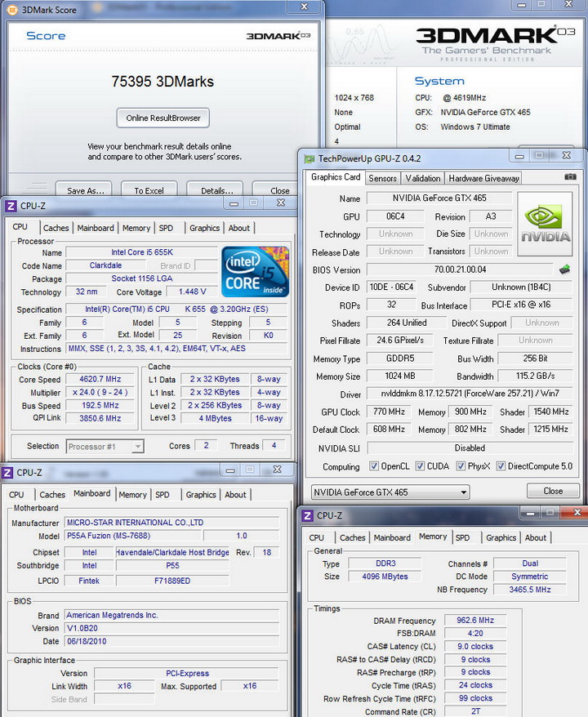The width and height of the screenshot is (588, 717).
Task: Click the Pixel Fillrate 24.6 GPixel/s field
Action: click(x=400, y=340)
